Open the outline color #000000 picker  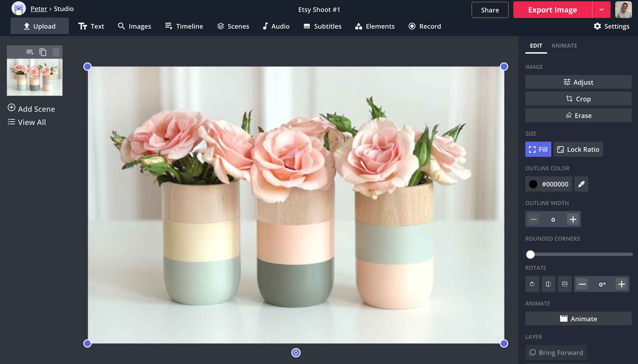click(549, 184)
